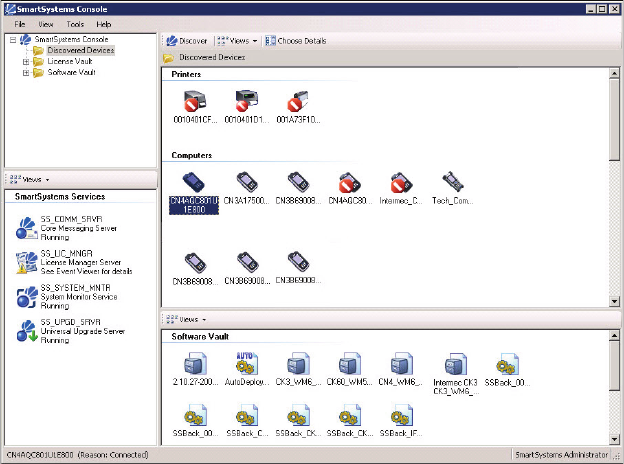Select SmartSystems Console root tree item

[71, 39]
